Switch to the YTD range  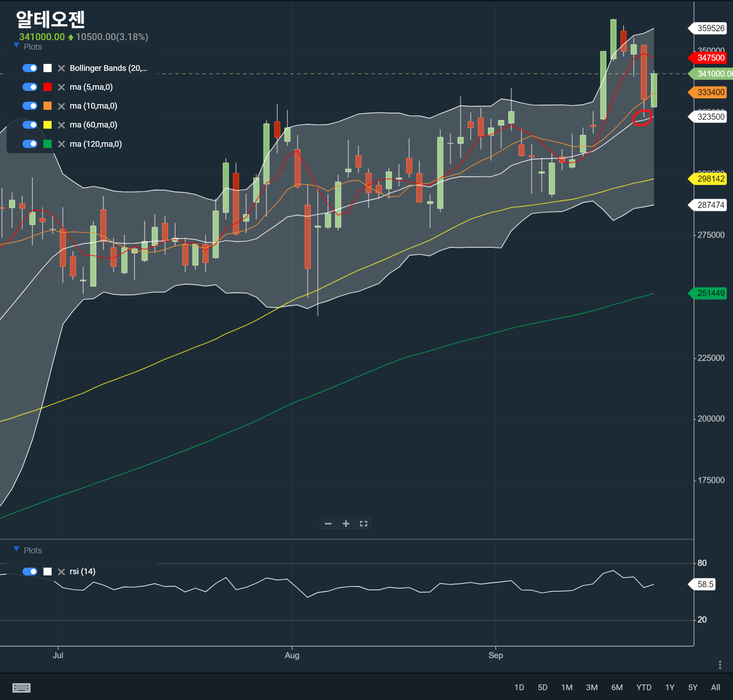644,687
